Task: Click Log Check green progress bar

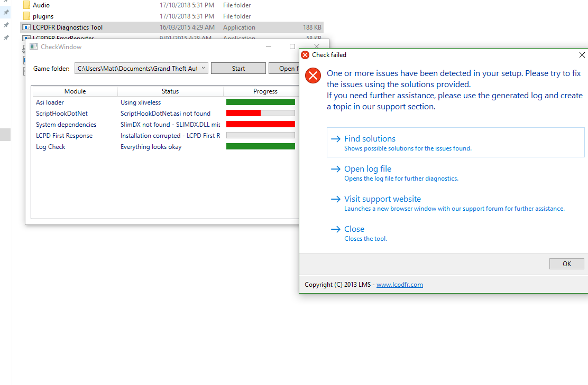Action: [261, 146]
